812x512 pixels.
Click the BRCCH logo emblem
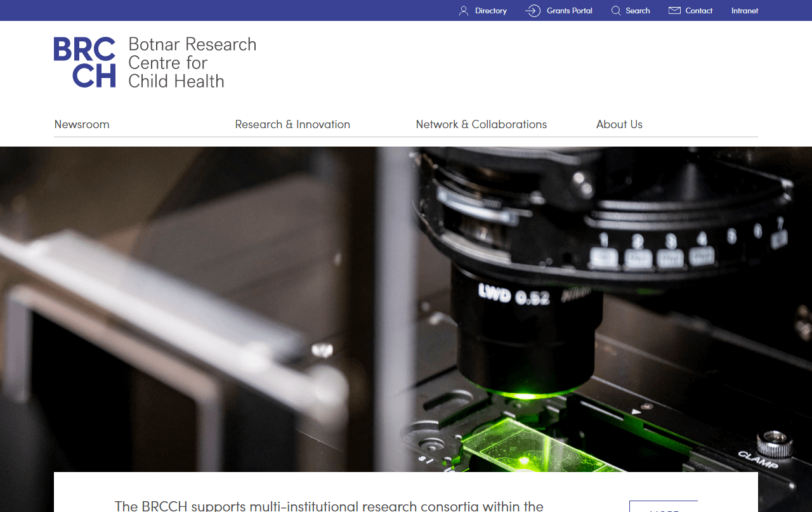[85, 62]
